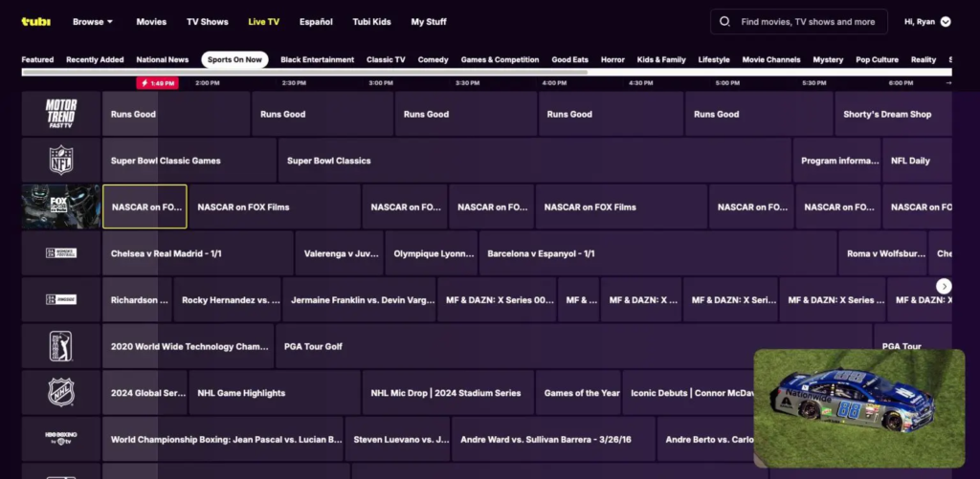Open the Browse dropdown

tap(93, 22)
